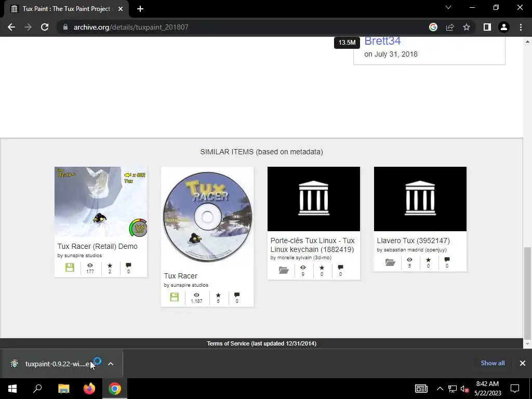Click views eye icon showing 1,187

click(196, 295)
